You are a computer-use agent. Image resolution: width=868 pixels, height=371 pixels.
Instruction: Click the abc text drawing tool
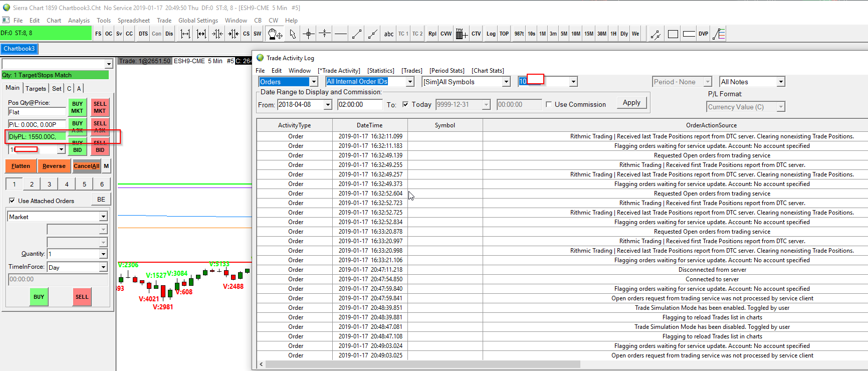click(388, 34)
